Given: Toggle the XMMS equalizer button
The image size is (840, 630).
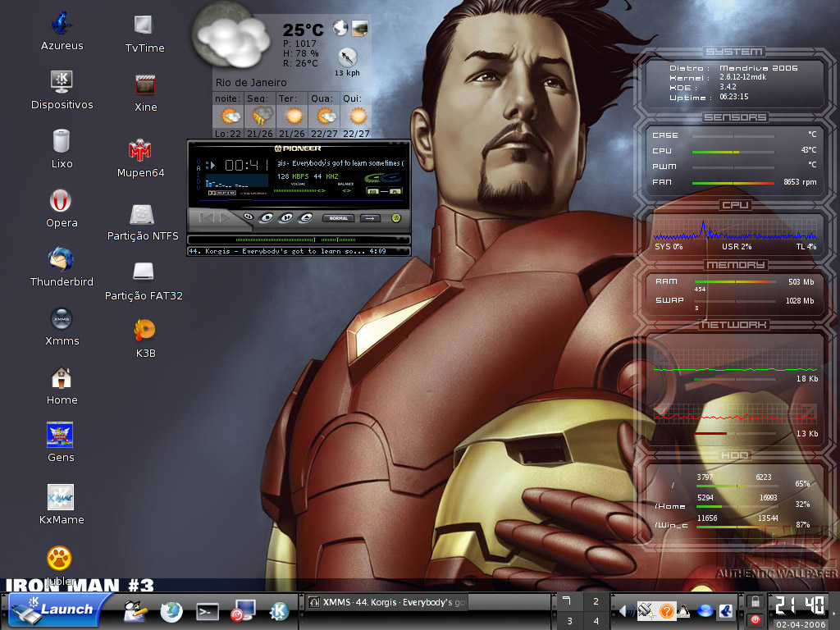Looking at the screenshot, I should click(x=373, y=190).
